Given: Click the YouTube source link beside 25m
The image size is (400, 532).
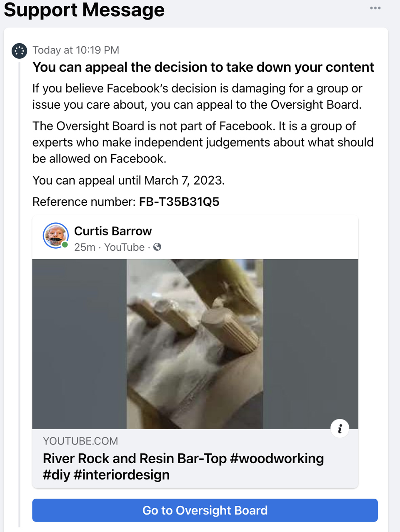Looking at the screenshot, I should [124, 247].
